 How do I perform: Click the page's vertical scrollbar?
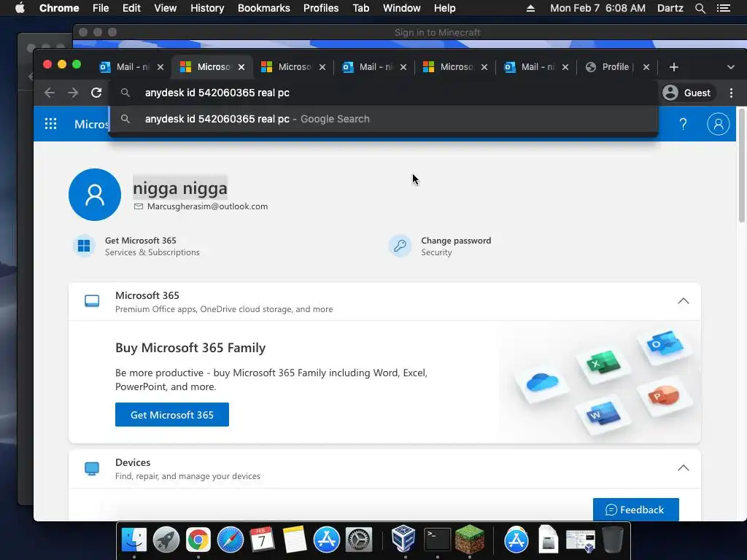click(x=742, y=166)
